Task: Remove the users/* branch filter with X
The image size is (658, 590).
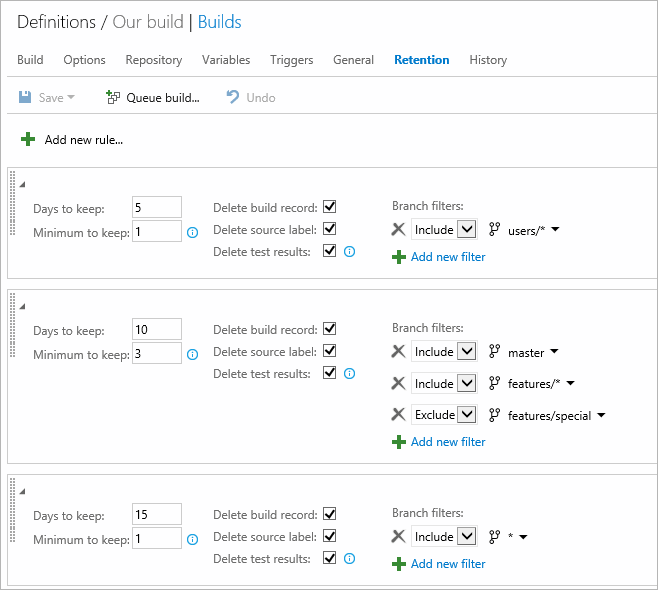Action: [x=398, y=229]
